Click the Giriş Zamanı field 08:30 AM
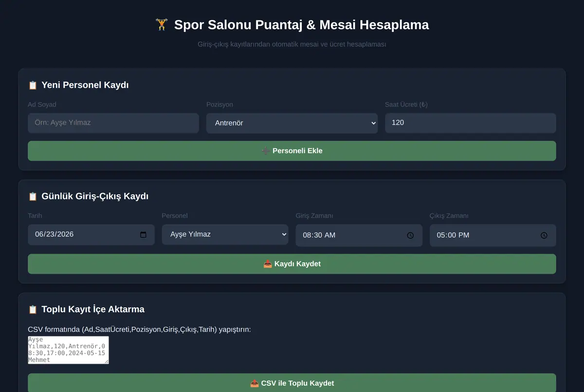The width and height of the screenshot is (584, 392). point(359,235)
